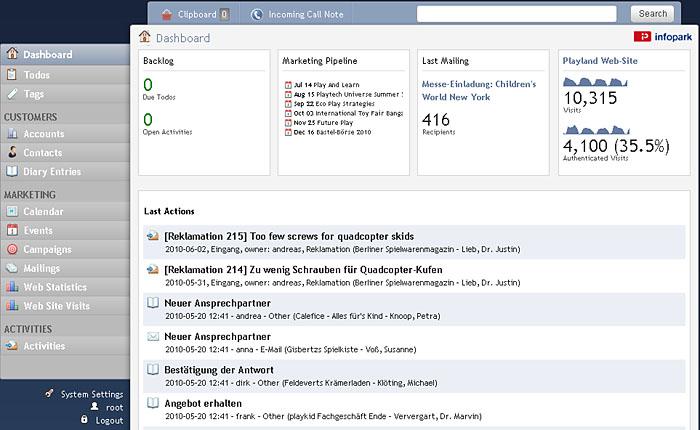Open Incoming Call Note
This screenshot has height=430, width=700.
[297, 15]
